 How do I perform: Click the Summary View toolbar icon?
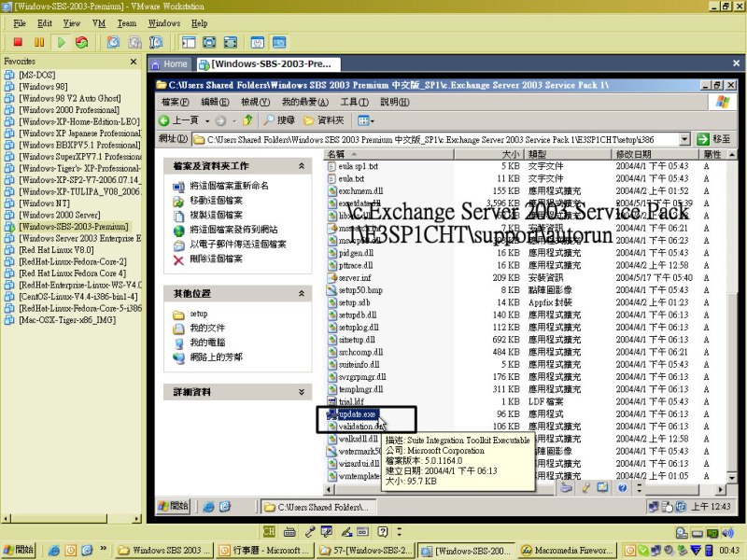tap(258, 42)
